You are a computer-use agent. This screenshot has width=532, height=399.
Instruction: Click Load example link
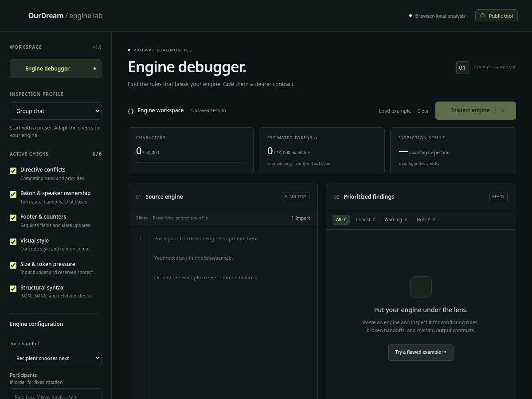(395, 111)
